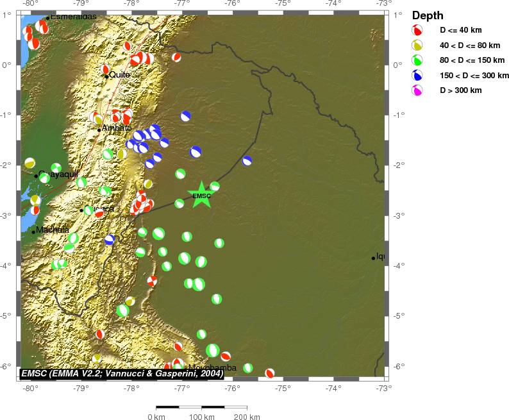This screenshot has height=420, width=509.
Task: Click the 100 km mark on scale bar
Action: coord(201,407)
